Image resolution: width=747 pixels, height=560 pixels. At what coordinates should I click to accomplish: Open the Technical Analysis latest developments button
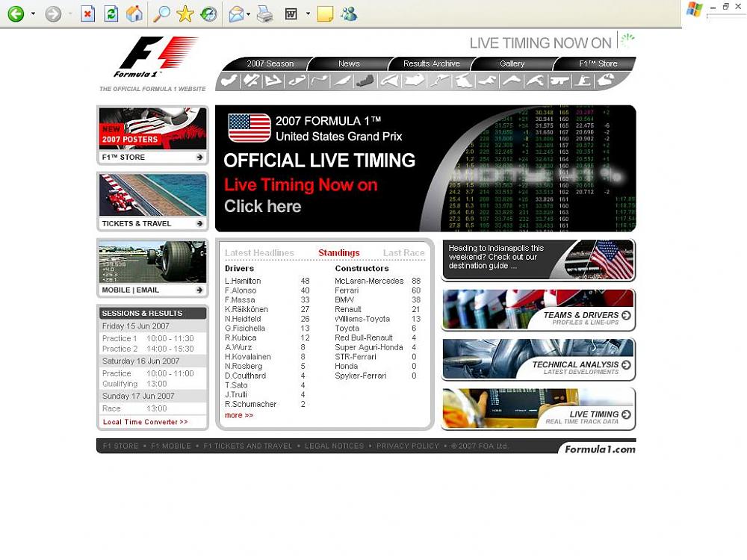click(539, 360)
